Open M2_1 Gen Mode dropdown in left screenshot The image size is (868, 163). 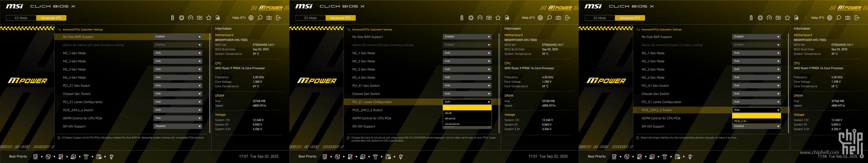(x=178, y=53)
